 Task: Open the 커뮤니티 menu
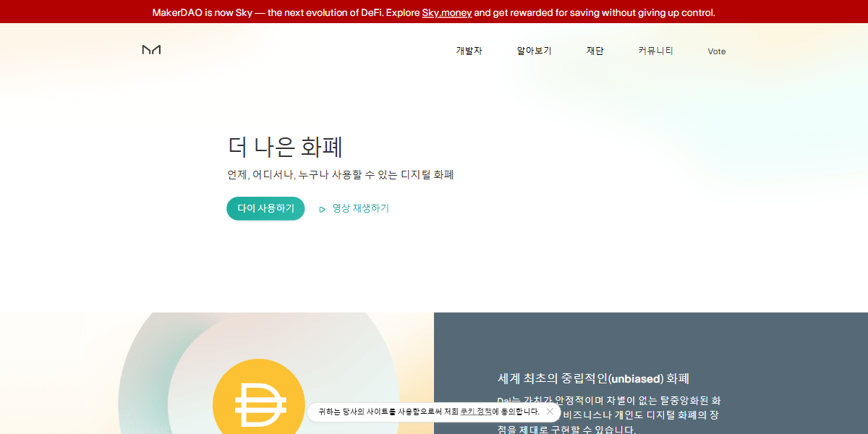click(655, 51)
